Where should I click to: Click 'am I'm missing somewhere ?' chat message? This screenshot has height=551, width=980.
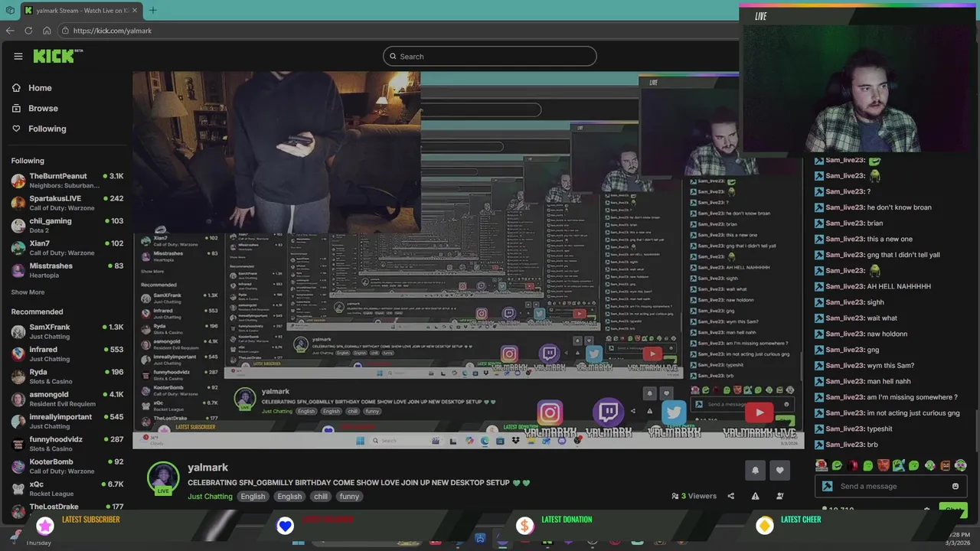click(x=913, y=397)
